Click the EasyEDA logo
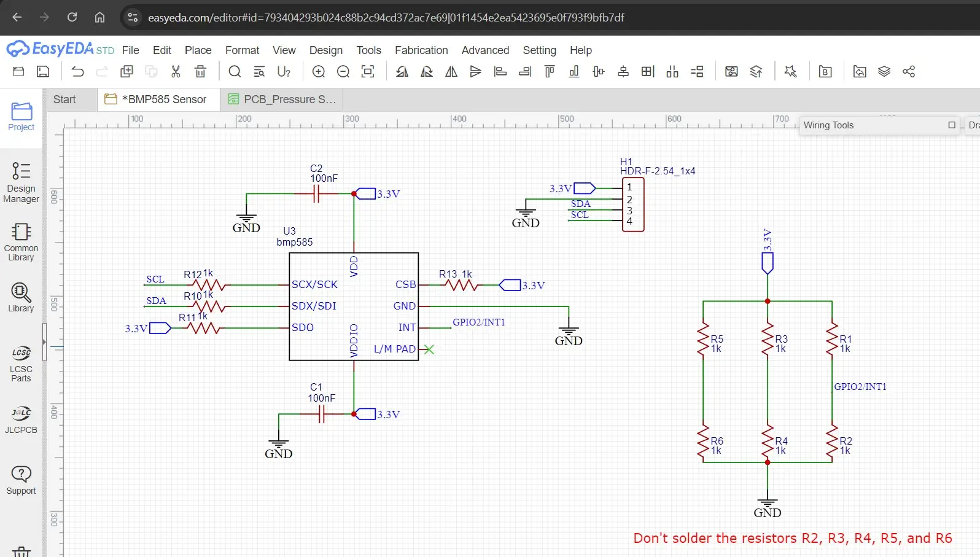Image resolution: width=980 pixels, height=557 pixels. (60, 49)
